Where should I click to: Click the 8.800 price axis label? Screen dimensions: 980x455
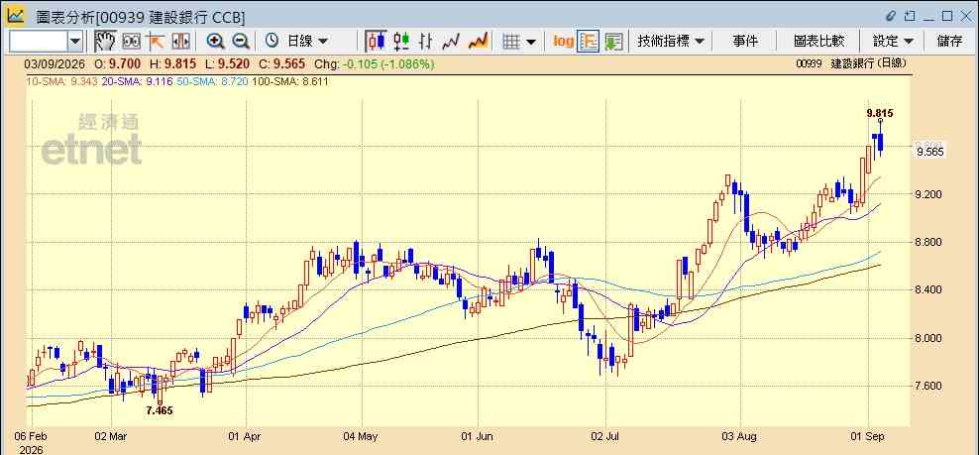(928, 243)
